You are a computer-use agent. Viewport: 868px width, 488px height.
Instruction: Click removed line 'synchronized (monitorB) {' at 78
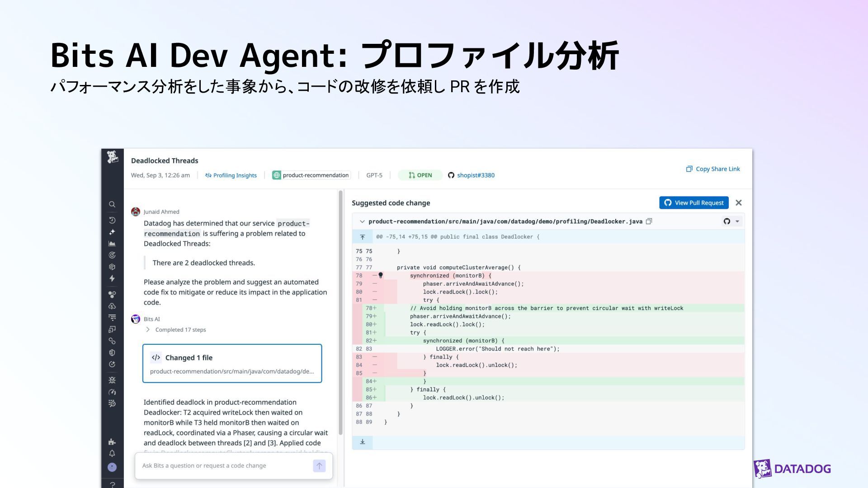click(x=450, y=276)
